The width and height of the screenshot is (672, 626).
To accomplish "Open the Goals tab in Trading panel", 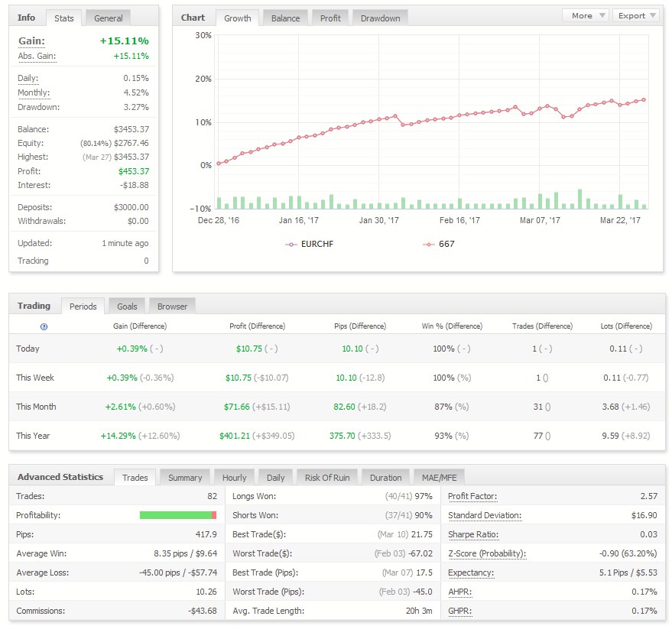I will [127, 307].
